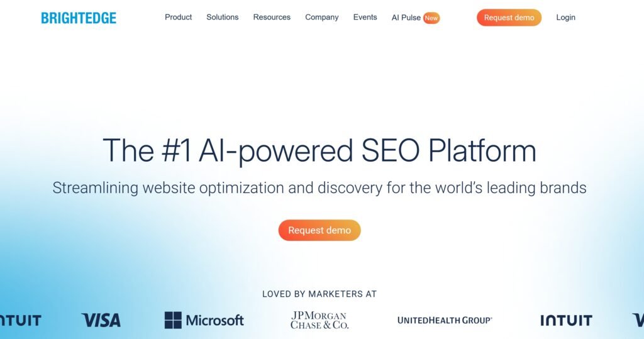Click the partially cropped Intuit logo

click(20, 320)
